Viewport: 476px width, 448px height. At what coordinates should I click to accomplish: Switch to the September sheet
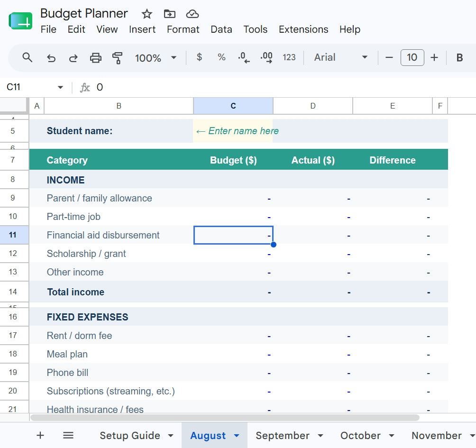(x=282, y=436)
